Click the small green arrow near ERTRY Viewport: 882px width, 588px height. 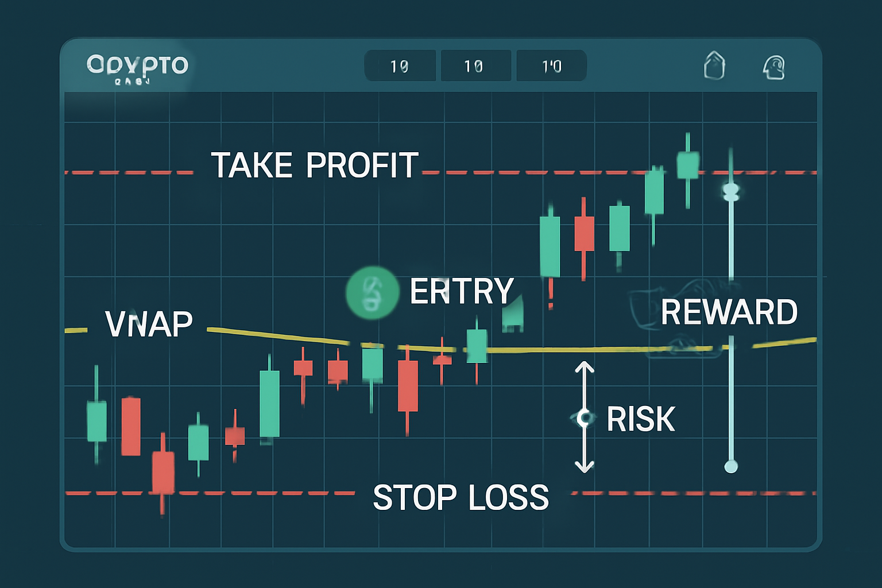click(x=513, y=316)
